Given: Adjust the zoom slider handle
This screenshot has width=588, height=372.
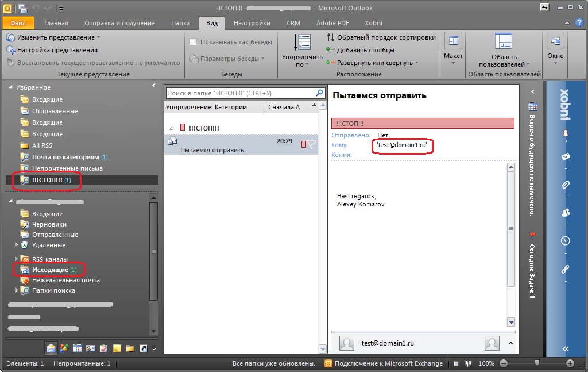Looking at the screenshot, I should tap(537, 363).
